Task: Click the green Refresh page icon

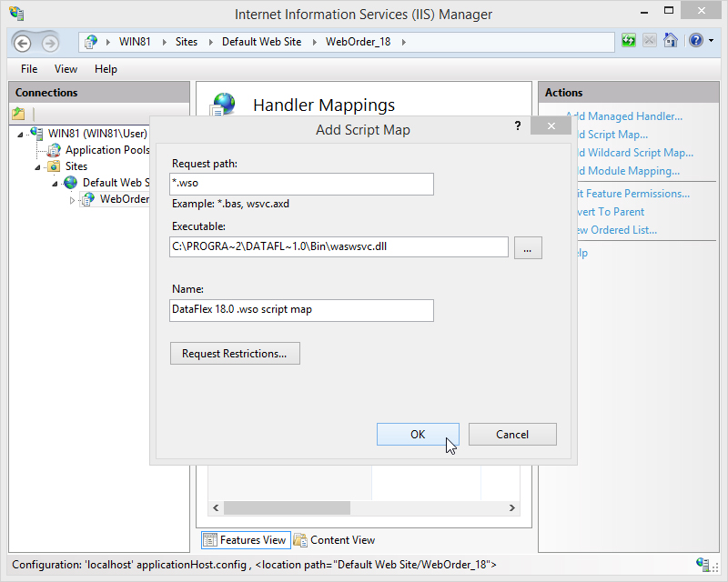Action: point(628,40)
